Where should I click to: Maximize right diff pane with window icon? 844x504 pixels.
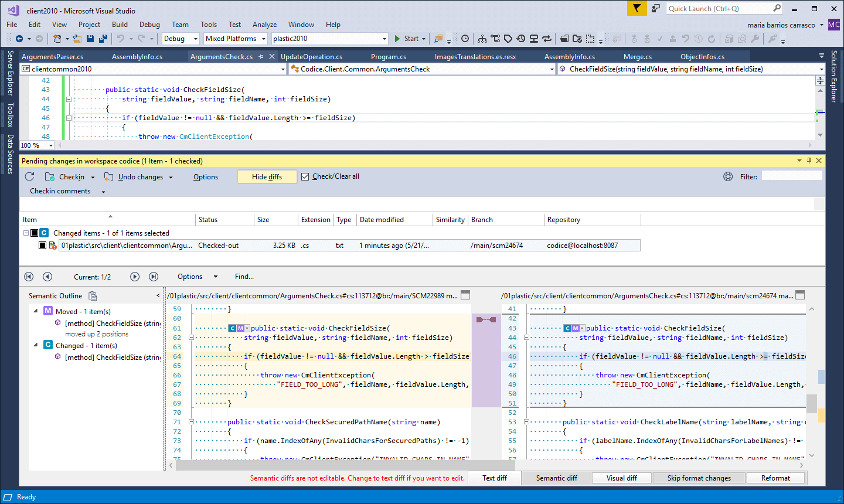(x=800, y=295)
